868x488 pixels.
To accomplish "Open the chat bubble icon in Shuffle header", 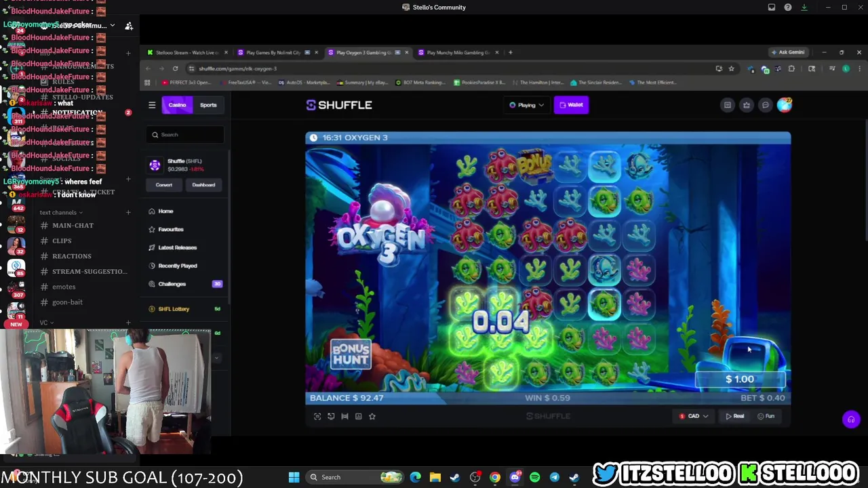I will pyautogui.click(x=765, y=105).
